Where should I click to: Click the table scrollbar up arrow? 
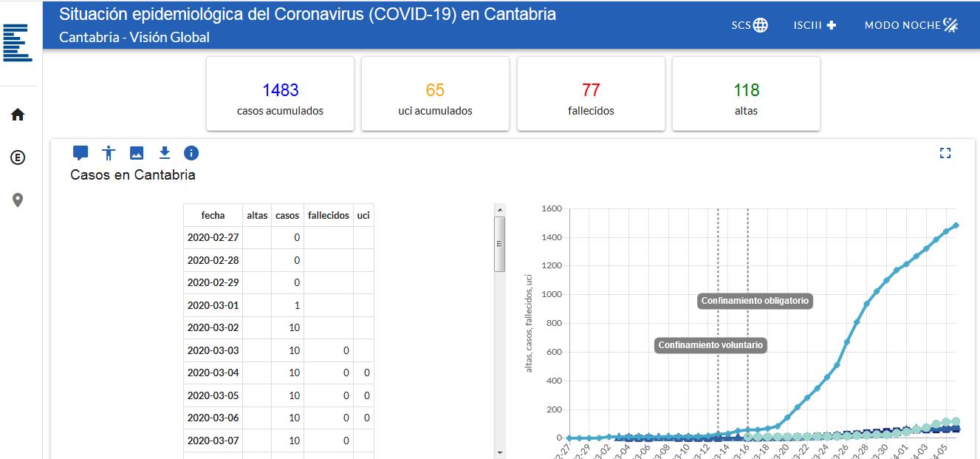(499, 210)
